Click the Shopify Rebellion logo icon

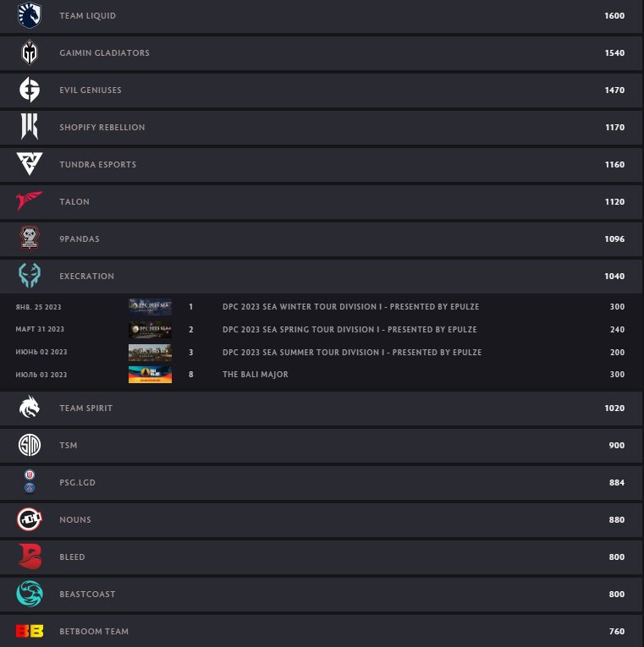[x=30, y=128]
